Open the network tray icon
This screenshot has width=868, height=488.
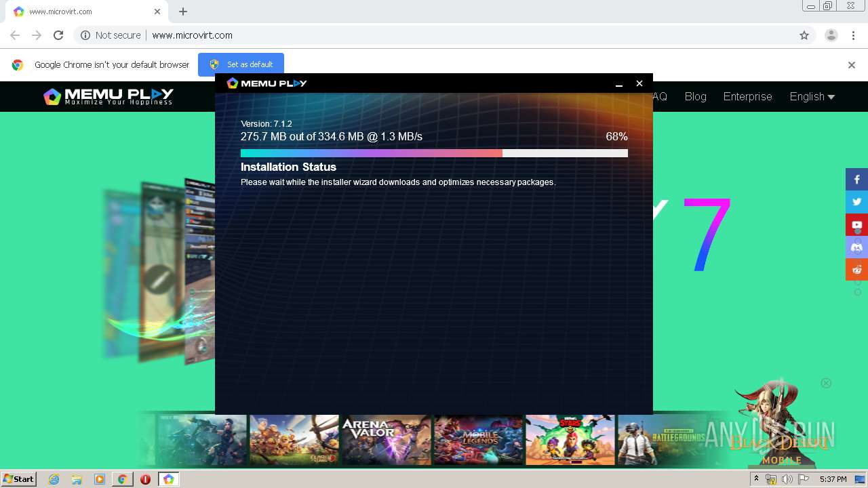(771, 479)
